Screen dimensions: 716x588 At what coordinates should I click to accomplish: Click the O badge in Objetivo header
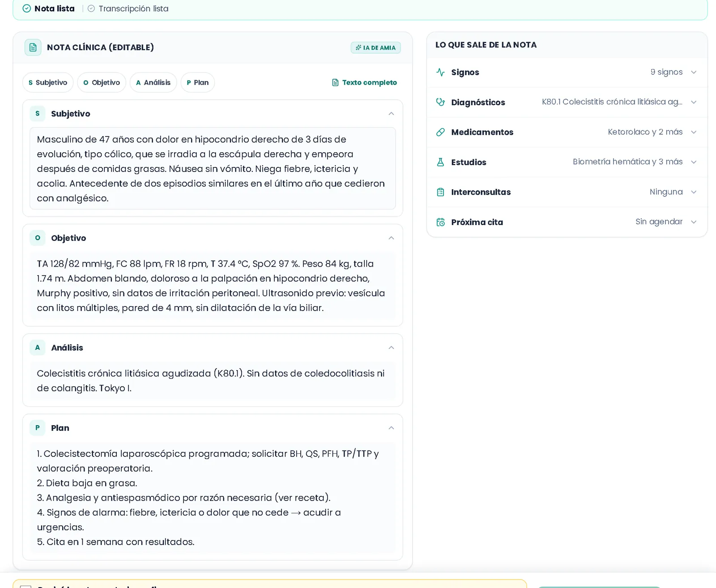[38, 238]
